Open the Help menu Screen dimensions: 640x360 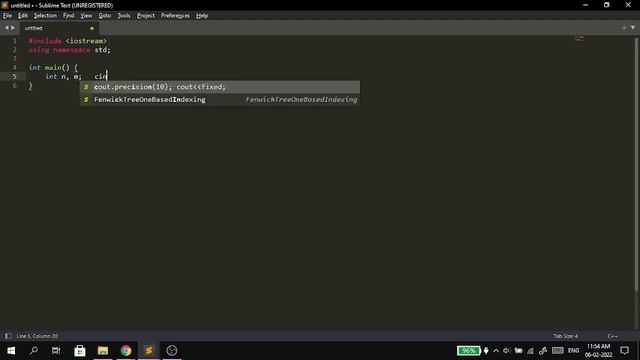[202, 16]
